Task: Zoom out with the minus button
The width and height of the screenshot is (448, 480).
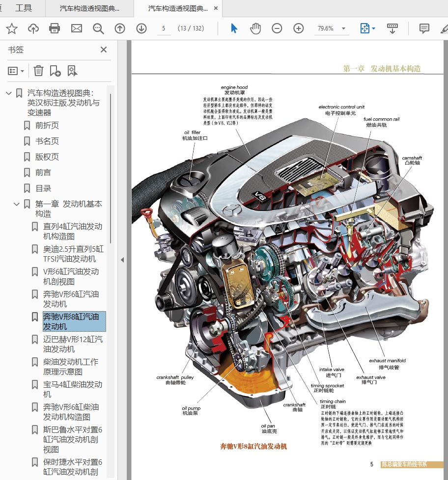Action: 277,28
